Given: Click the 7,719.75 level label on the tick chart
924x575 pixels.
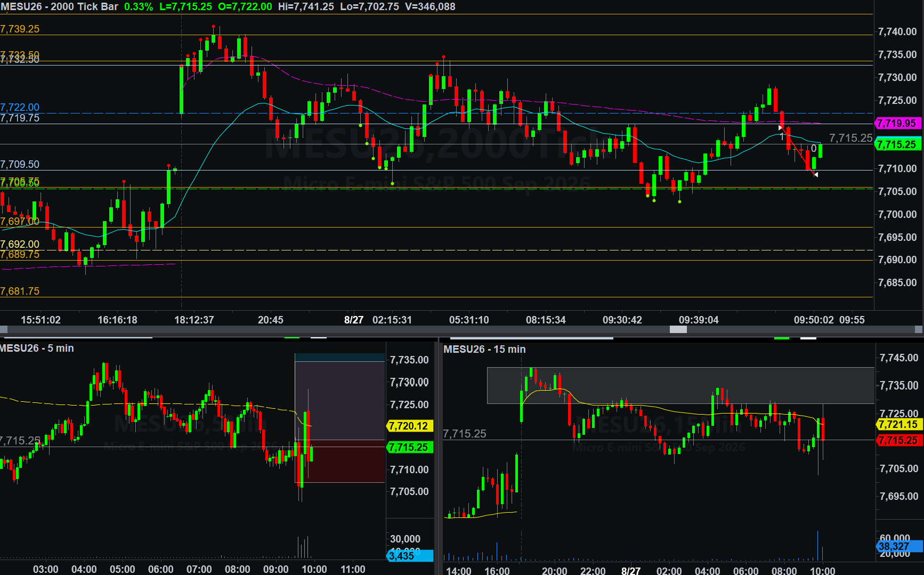Looking at the screenshot, I should (20, 118).
